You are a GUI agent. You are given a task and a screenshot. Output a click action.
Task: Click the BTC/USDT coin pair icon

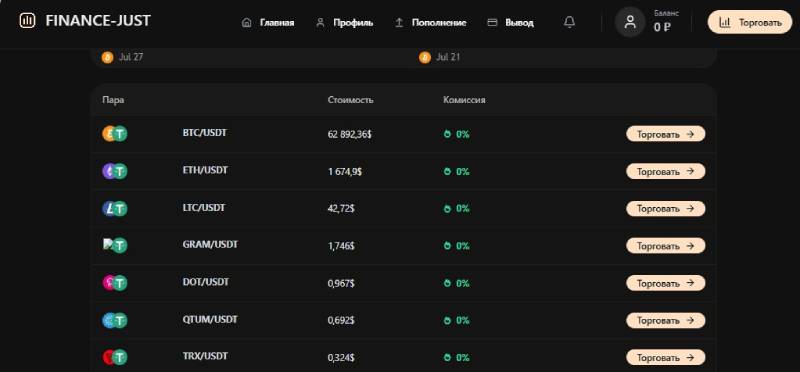(x=115, y=134)
